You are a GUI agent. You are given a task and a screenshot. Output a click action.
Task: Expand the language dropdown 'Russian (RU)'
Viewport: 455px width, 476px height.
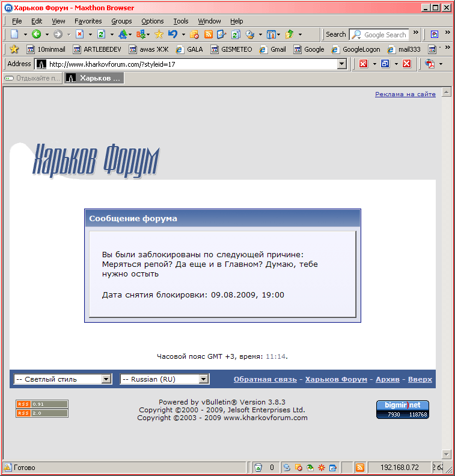pos(165,379)
